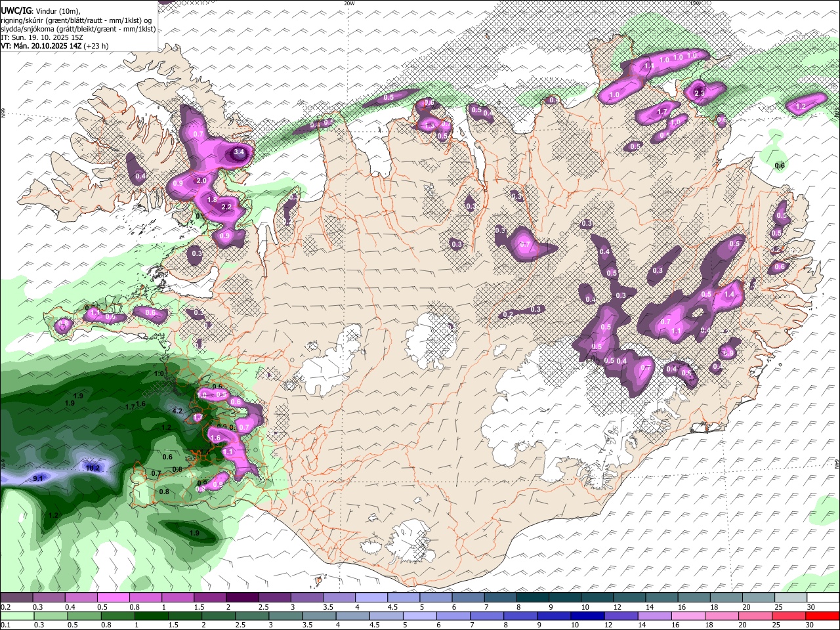Select the pale green swatch starting at 0.1
Viewport: 840px width, 630px height.
pyautogui.click(x=17, y=616)
